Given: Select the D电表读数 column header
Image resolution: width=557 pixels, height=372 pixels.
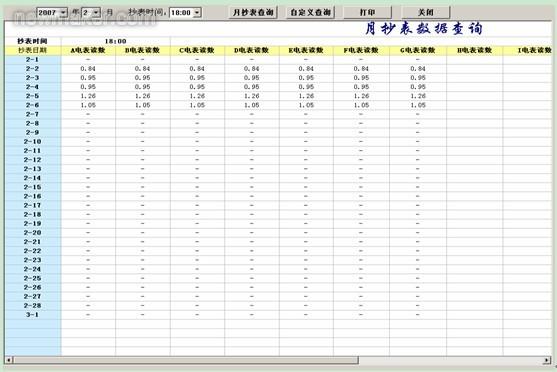Looking at the screenshot, I should (x=252, y=50).
